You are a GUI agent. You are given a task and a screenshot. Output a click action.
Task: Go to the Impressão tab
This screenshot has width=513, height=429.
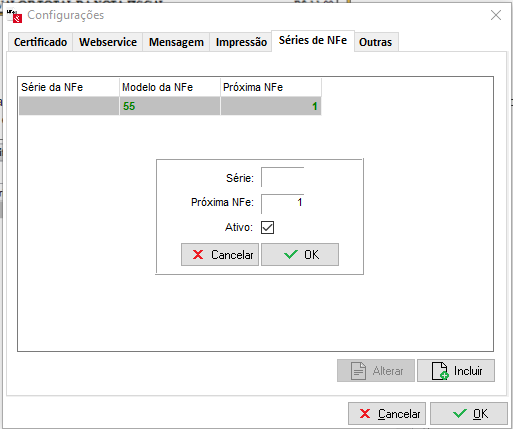click(x=241, y=42)
